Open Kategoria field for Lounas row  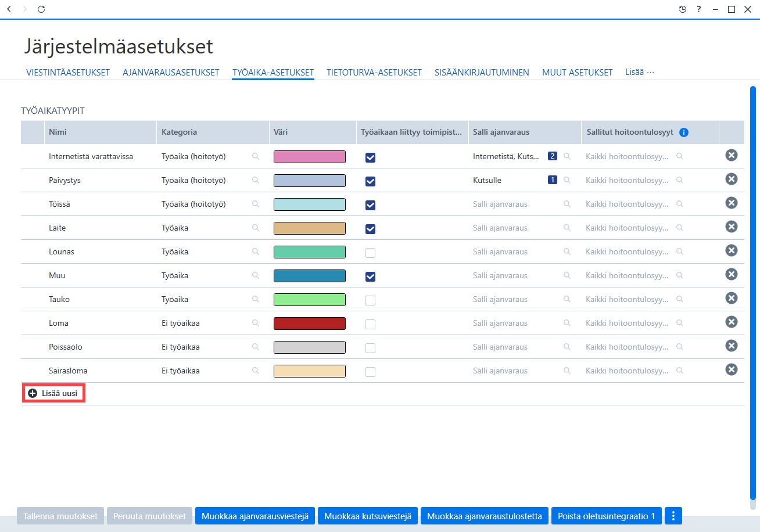212,251
